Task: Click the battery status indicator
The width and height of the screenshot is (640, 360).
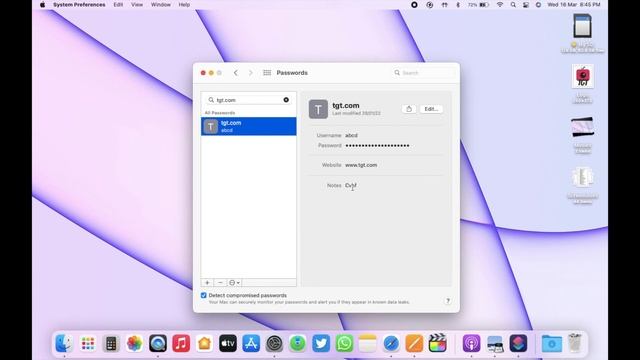Action: [479, 4]
